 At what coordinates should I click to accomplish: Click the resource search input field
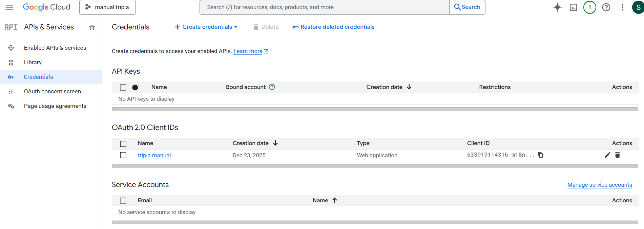(324, 7)
